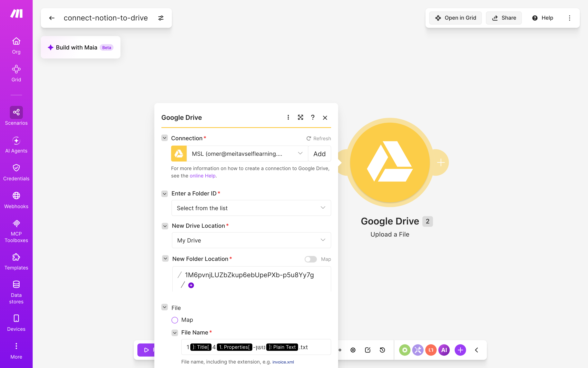Click the Share button
The image size is (588, 368).
504,18
